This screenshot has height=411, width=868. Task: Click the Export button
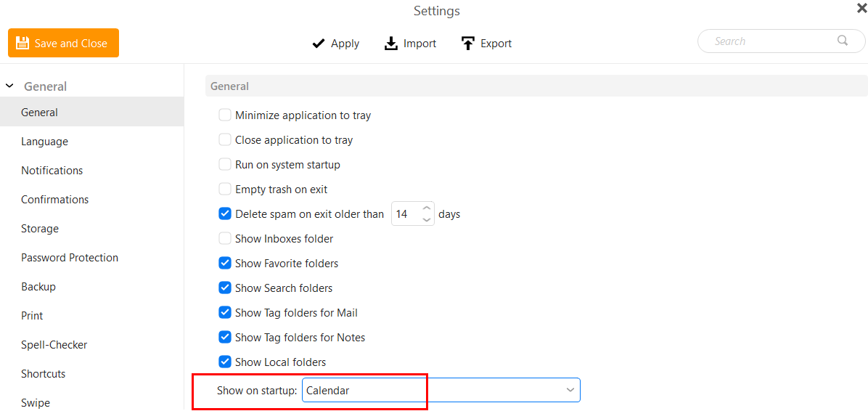point(486,43)
